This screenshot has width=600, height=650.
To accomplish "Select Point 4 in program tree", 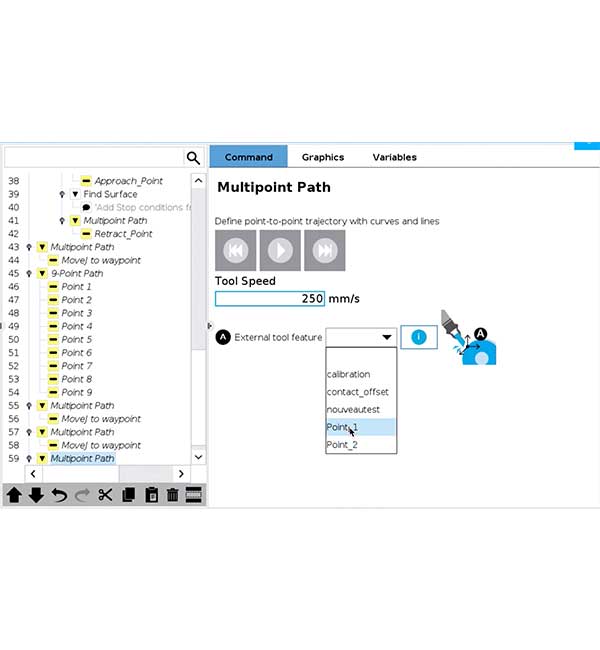I will [x=76, y=326].
